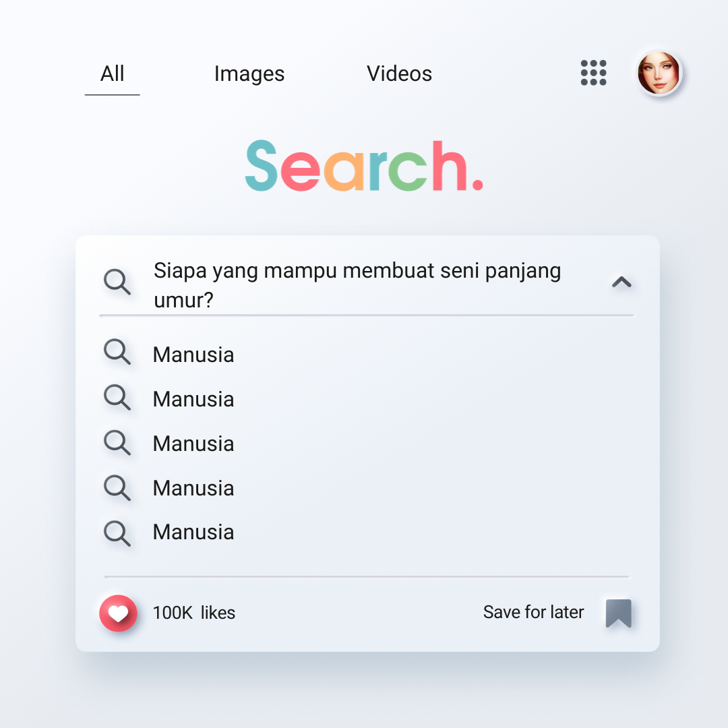Click the 'Save for later' link
The height and width of the screenshot is (728, 728).
[x=533, y=612]
